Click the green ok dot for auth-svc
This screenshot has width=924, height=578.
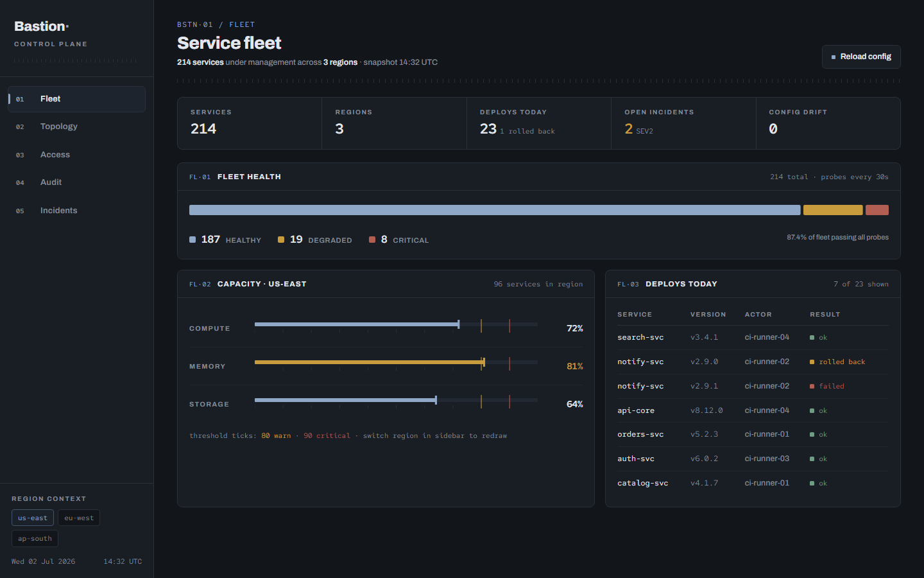pos(812,459)
